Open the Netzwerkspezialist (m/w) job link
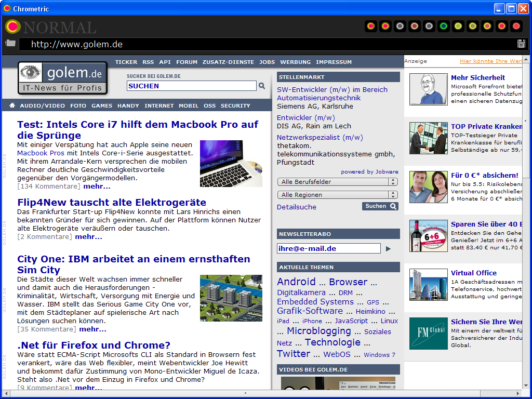The height and width of the screenshot is (399, 532). point(320,137)
